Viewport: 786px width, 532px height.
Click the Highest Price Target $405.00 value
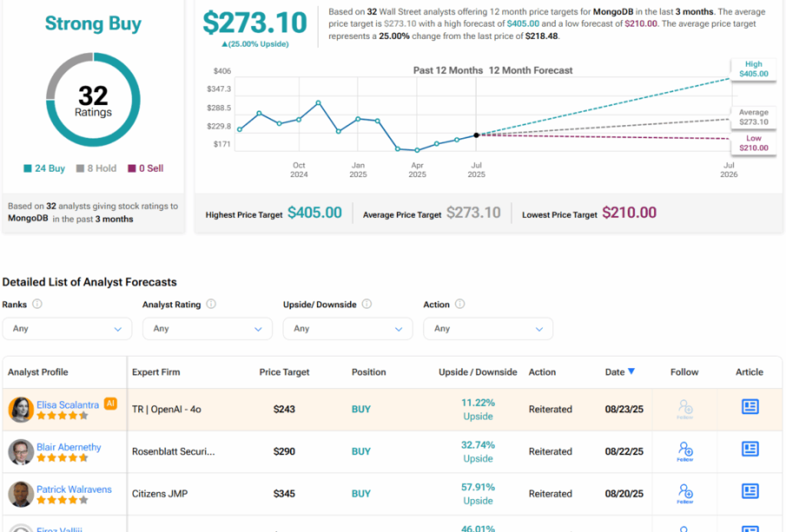click(x=314, y=213)
